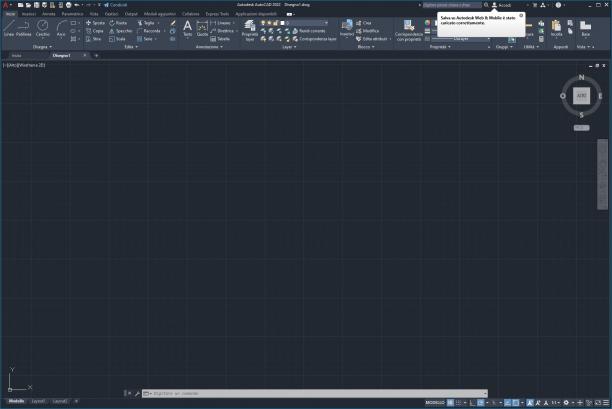
Task: Expand the Layer panel
Action: [289, 47]
